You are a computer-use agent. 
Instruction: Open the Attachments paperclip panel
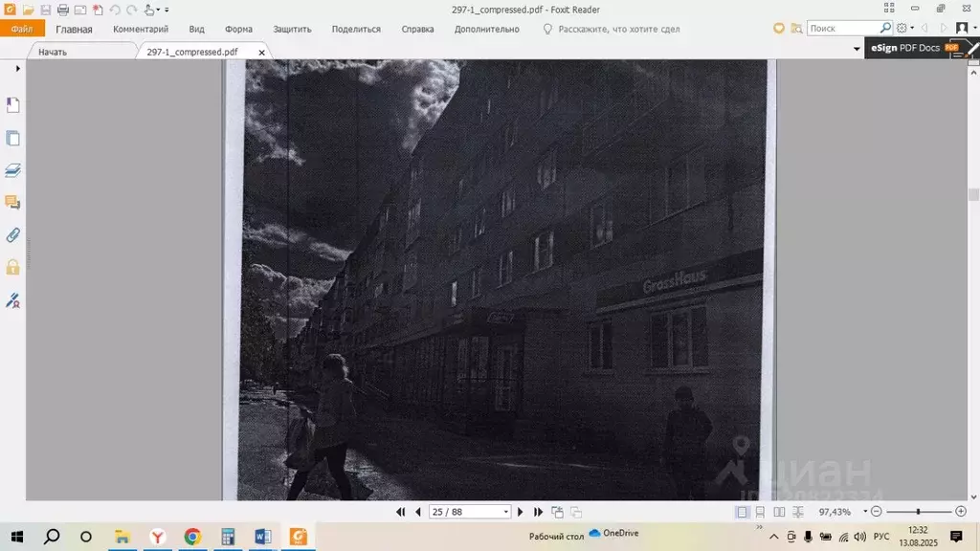[12, 235]
